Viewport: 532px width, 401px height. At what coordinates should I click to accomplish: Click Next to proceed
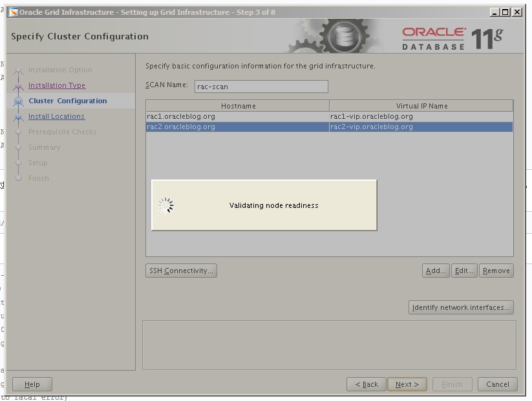coord(407,384)
